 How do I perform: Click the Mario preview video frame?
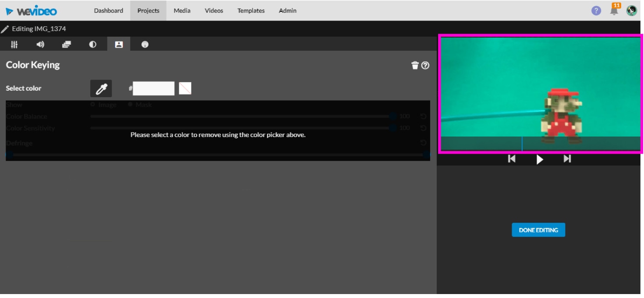pyautogui.click(x=541, y=94)
